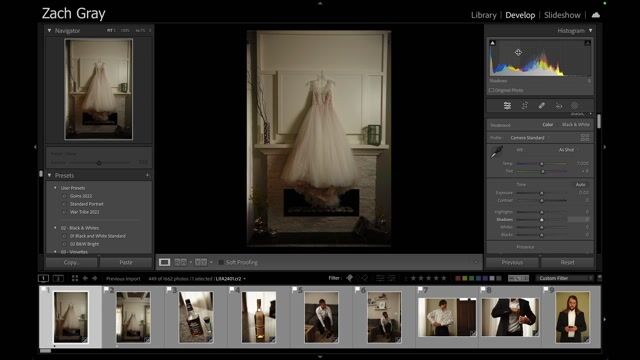Open the Slideshow module
The width and height of the screenshot is (640, 360).
562,15
